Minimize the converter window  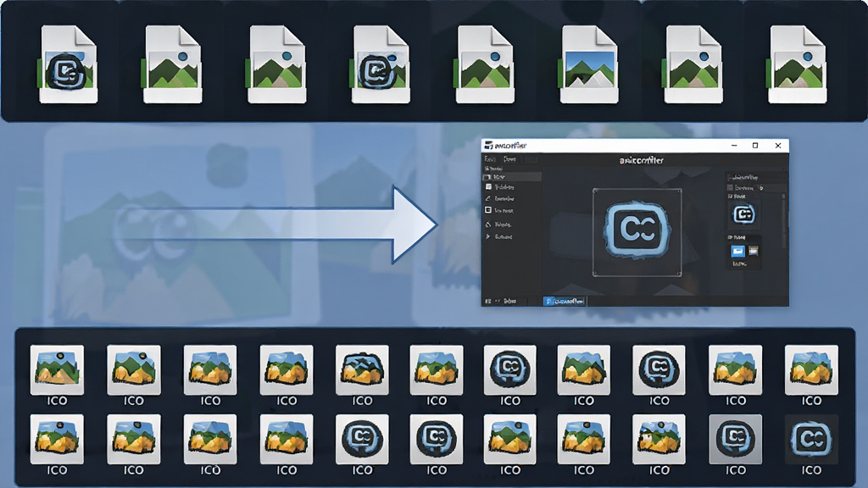(734, 146)
